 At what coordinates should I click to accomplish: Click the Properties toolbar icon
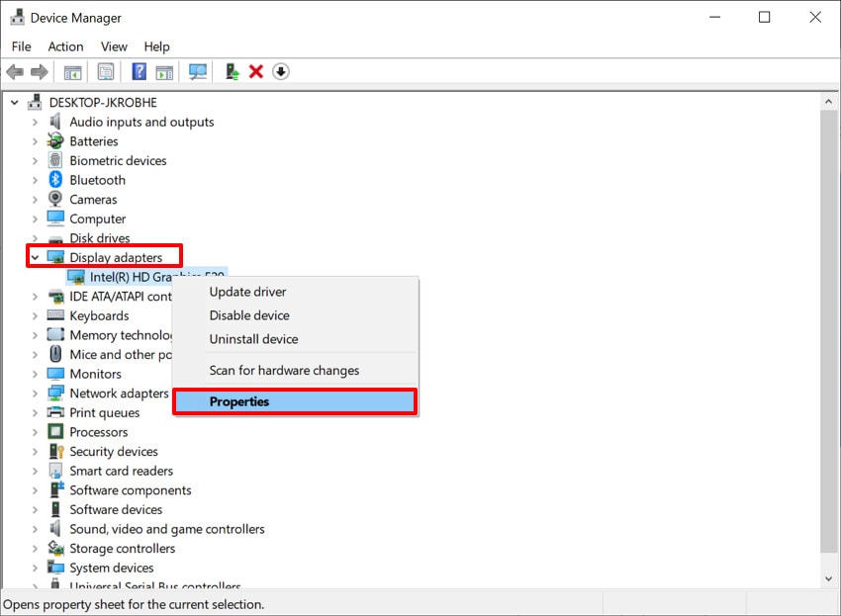click(105, 71)
